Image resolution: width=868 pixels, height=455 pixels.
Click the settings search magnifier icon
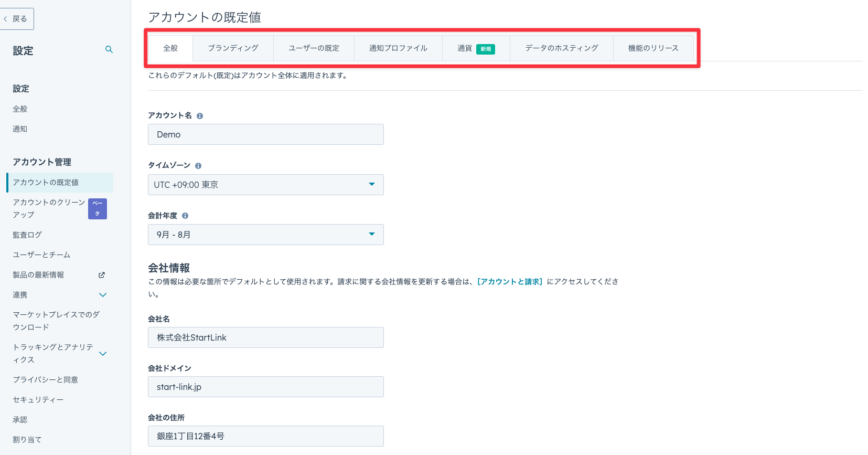point(109,49)
